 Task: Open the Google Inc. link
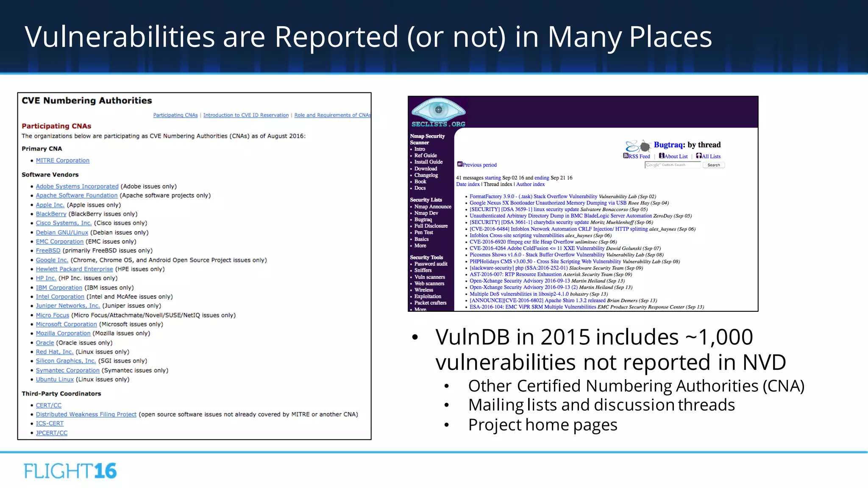point(52,260)
